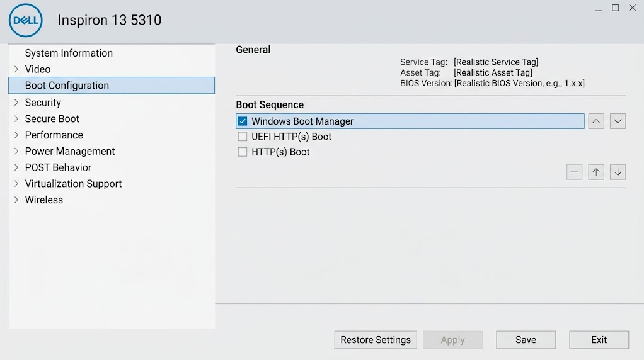Viewport: 644px width, 360px height.
Task: Open System Information page
Action: pos(69,53)
